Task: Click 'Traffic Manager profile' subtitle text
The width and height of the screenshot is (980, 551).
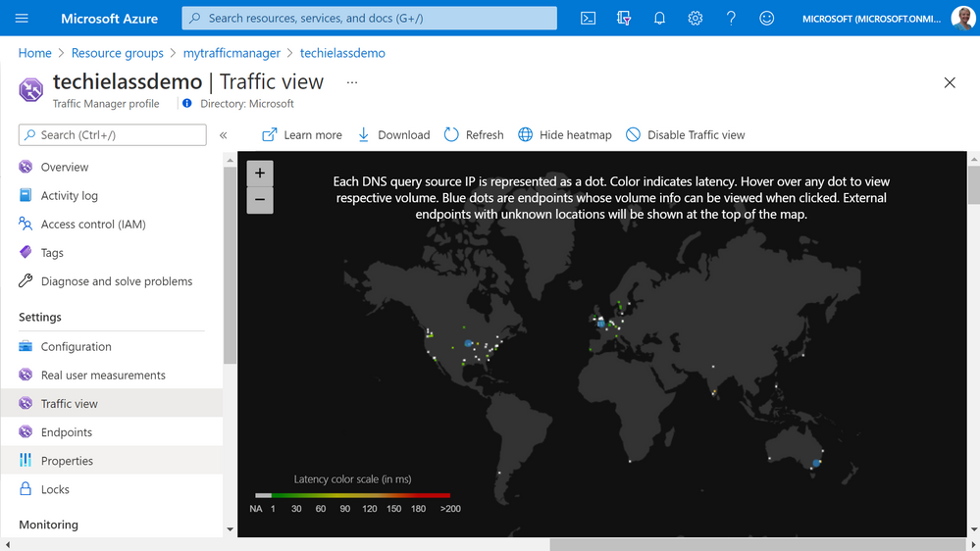Action: coord(106,104)
